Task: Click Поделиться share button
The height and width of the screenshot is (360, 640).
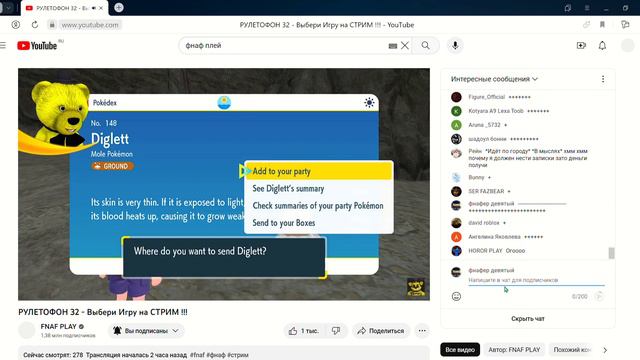Action: click(x=381, y=331)
